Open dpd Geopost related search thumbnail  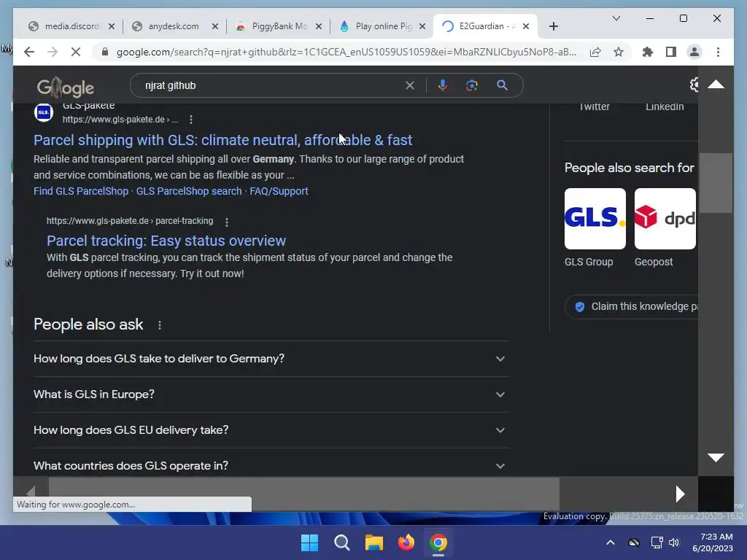665,219
